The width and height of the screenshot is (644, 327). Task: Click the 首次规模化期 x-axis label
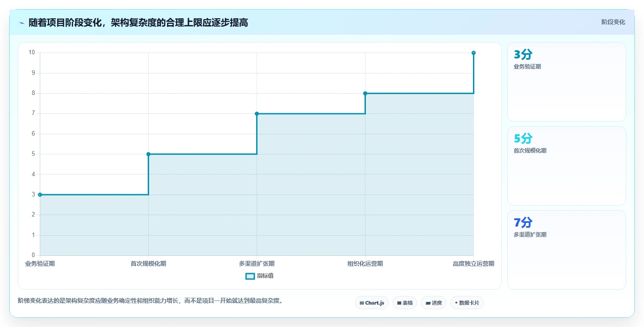coord(148,264)
